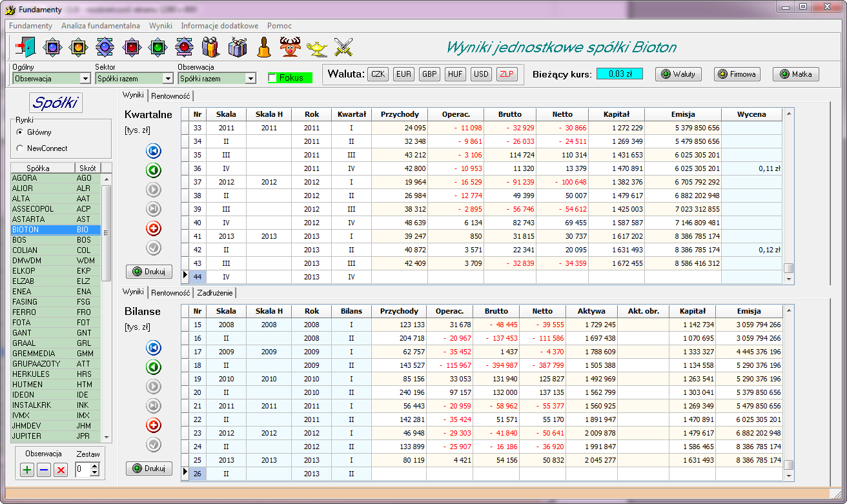Go to first record in Bilanse section

tap(154, 348)
